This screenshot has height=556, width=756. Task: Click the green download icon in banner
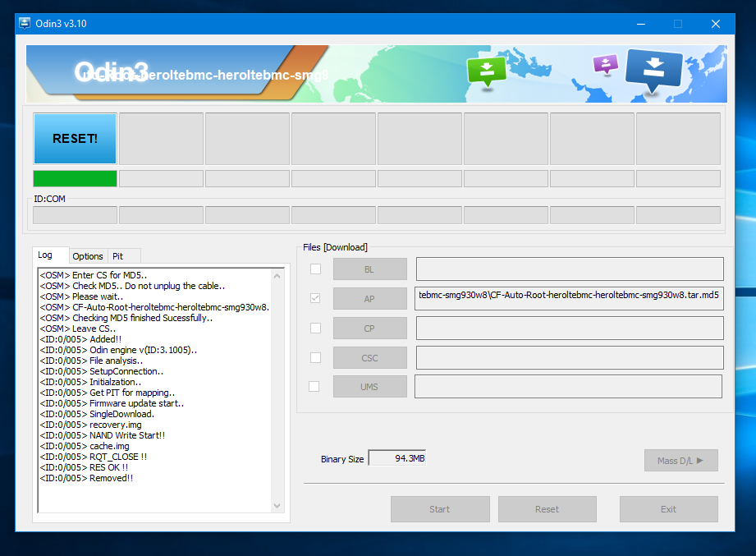tap(487, 72)
